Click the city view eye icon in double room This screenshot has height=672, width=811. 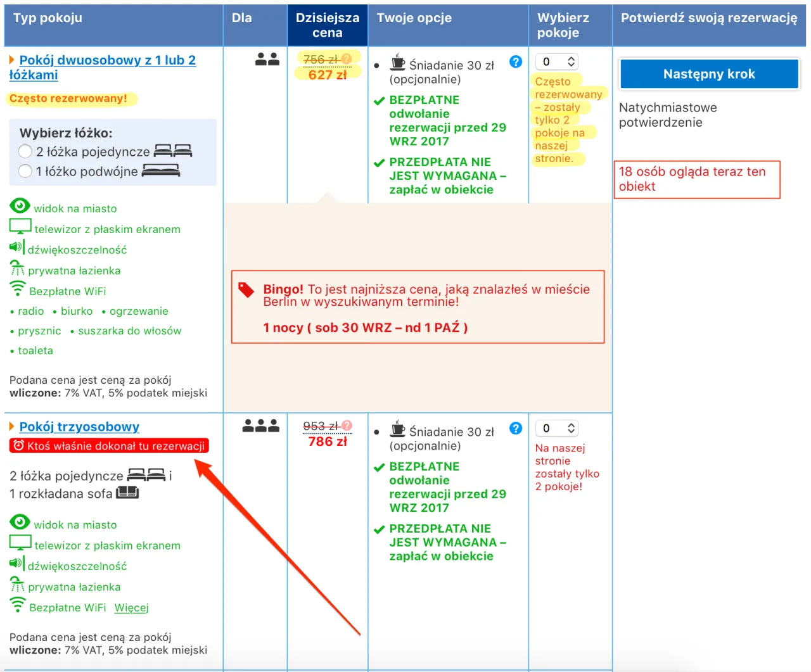coord(20,206)
